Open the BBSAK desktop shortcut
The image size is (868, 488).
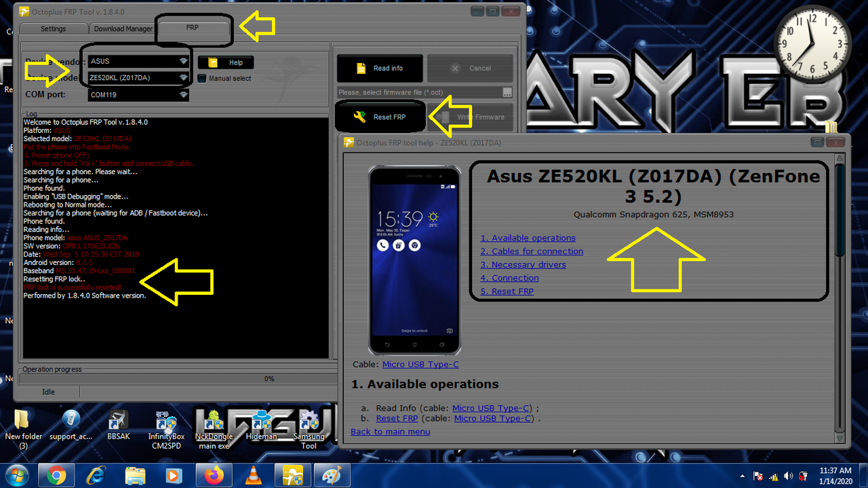pyautogui.click(x=118, y=426)
